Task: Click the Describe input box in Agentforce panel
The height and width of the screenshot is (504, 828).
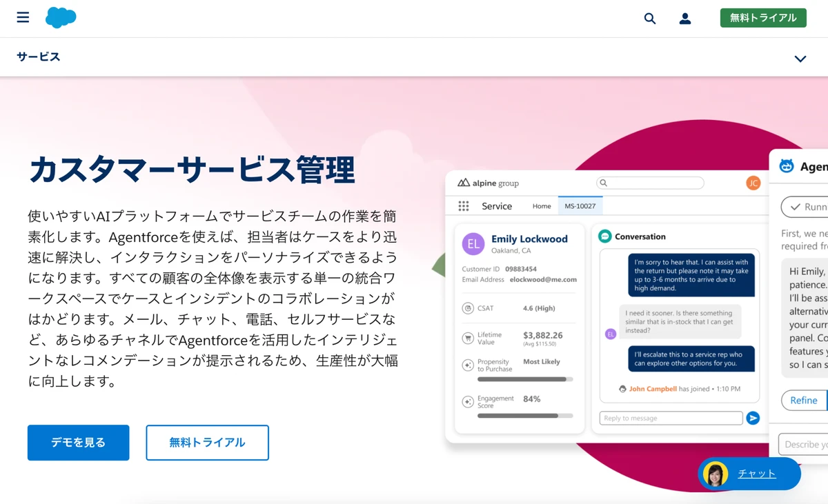Action: click(x=803, y=444)
